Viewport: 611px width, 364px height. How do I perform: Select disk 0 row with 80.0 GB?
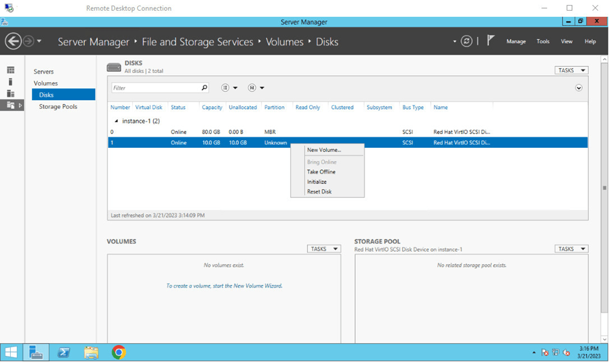(x=348, y=132)
